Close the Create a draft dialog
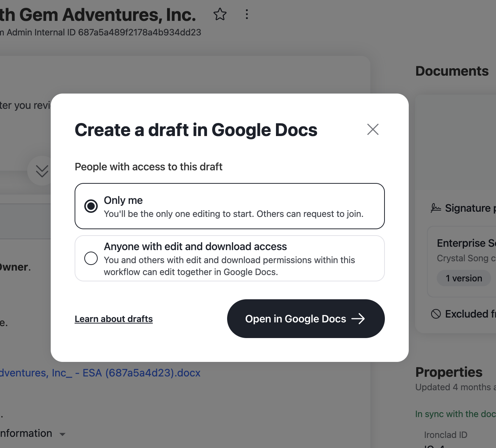 click(373, 129)
